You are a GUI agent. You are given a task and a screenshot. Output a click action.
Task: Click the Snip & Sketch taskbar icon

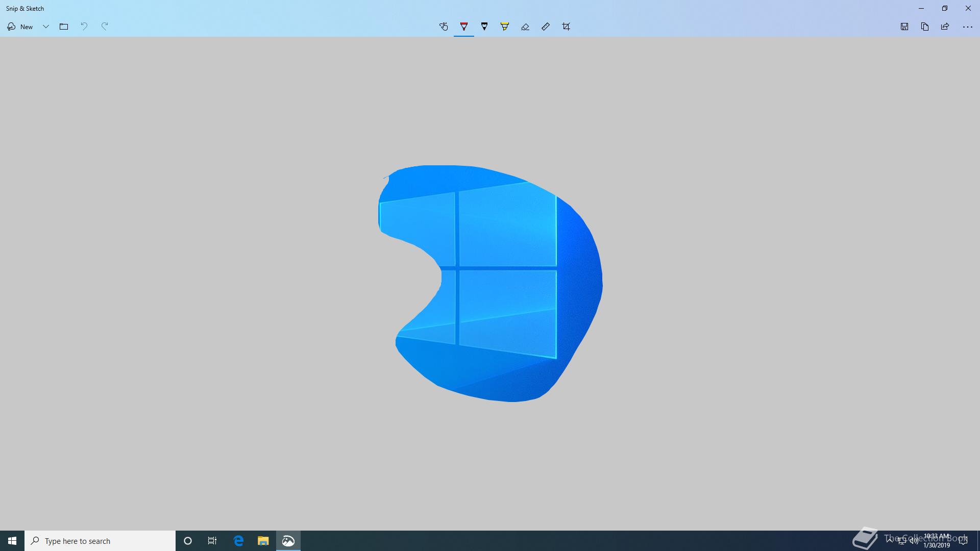[x=288, y=541]
